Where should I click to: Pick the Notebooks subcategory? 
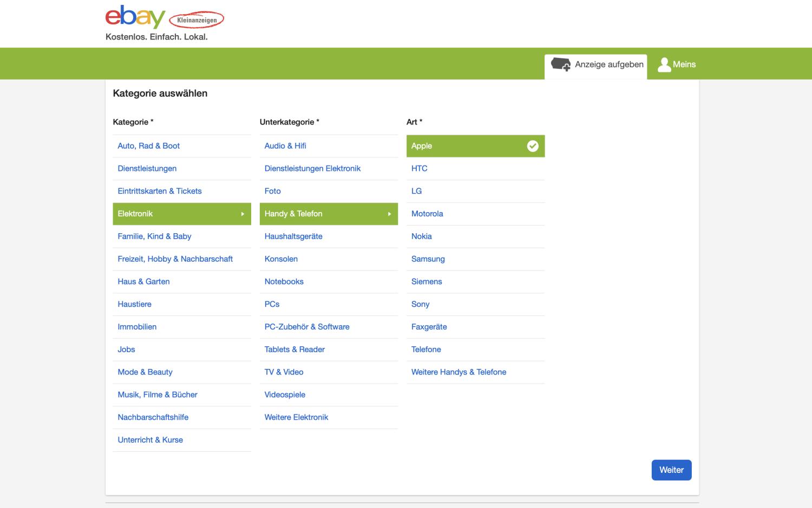tap(329, 282)
